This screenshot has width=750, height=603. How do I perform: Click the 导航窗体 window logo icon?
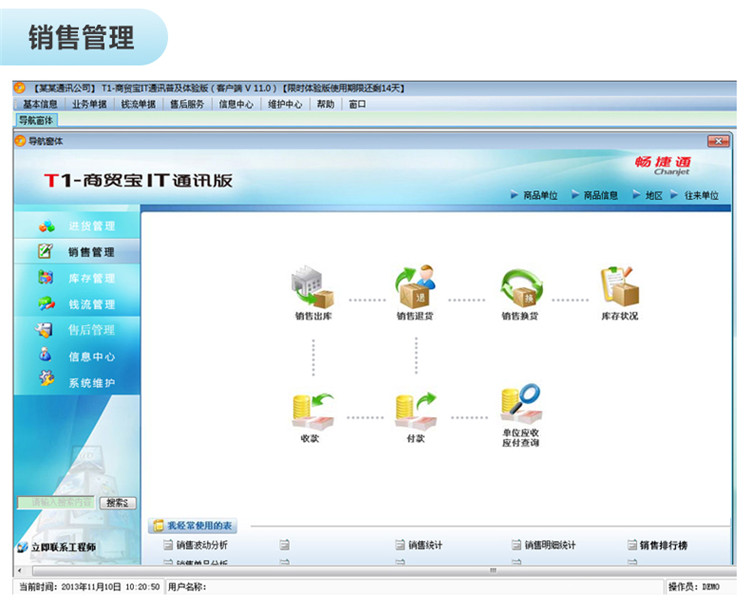(x=20, y=141)
